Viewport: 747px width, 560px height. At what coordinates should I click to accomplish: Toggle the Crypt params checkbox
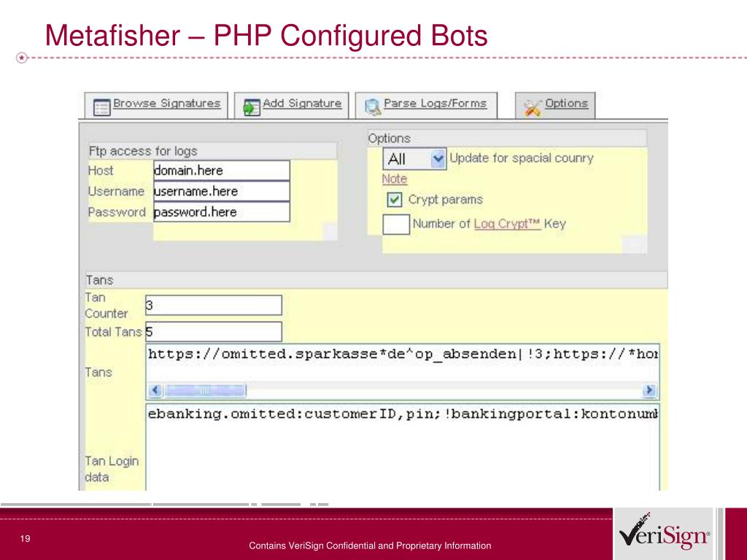[x=395, y=200]
